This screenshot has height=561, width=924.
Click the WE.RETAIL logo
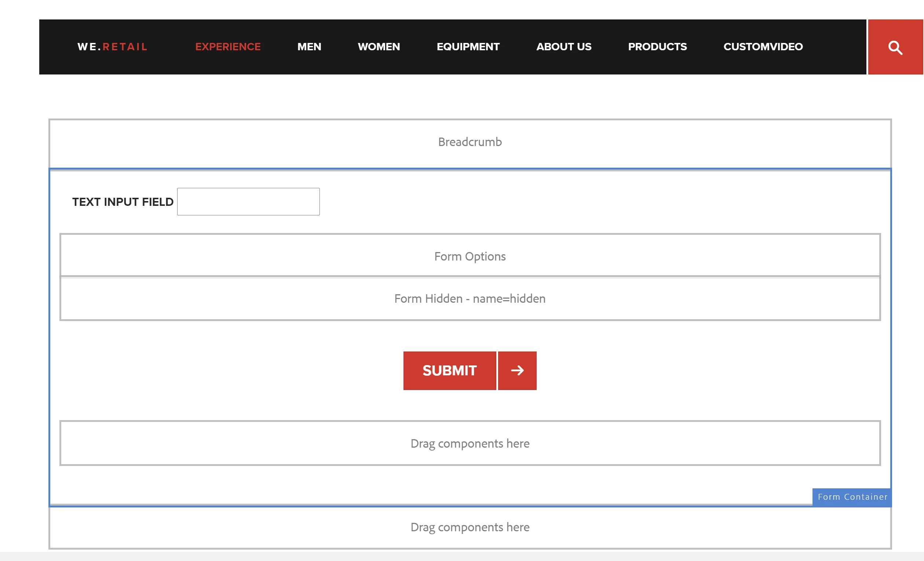[112, 47]
